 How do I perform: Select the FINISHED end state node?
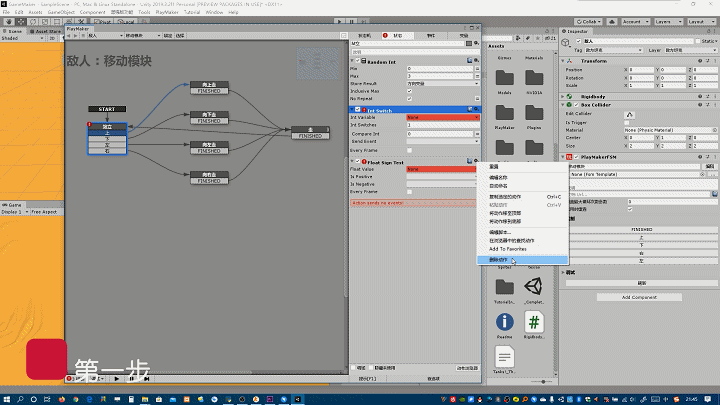coord(312,130)
